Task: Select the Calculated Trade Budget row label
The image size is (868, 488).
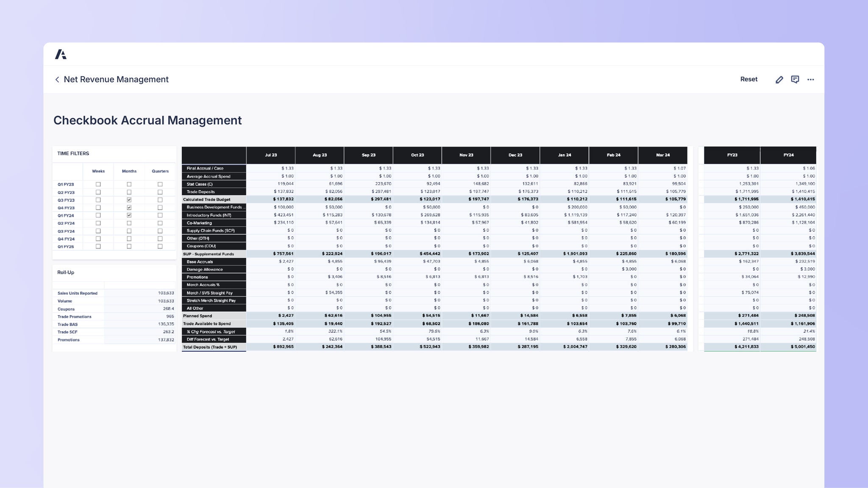Action: (214, 199)
